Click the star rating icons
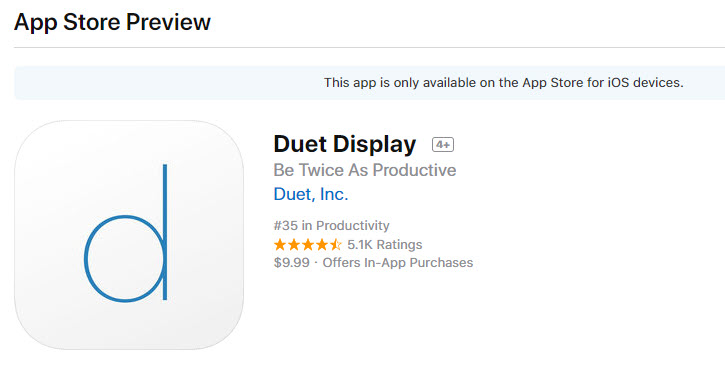725x377 pixels. click(307, 244)
